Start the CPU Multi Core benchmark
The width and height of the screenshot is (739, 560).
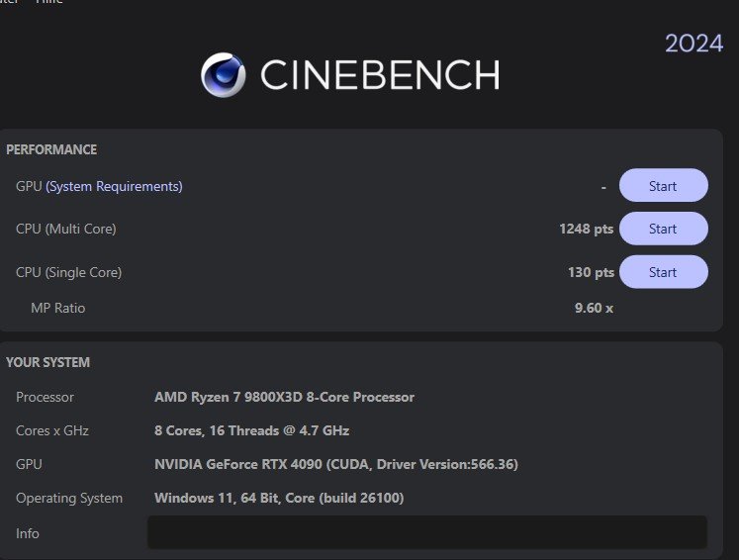[x=663, y=229]
